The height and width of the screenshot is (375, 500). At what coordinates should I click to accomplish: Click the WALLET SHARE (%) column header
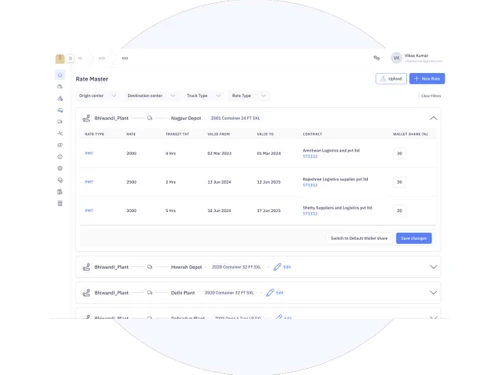click(x=410, y=134)
